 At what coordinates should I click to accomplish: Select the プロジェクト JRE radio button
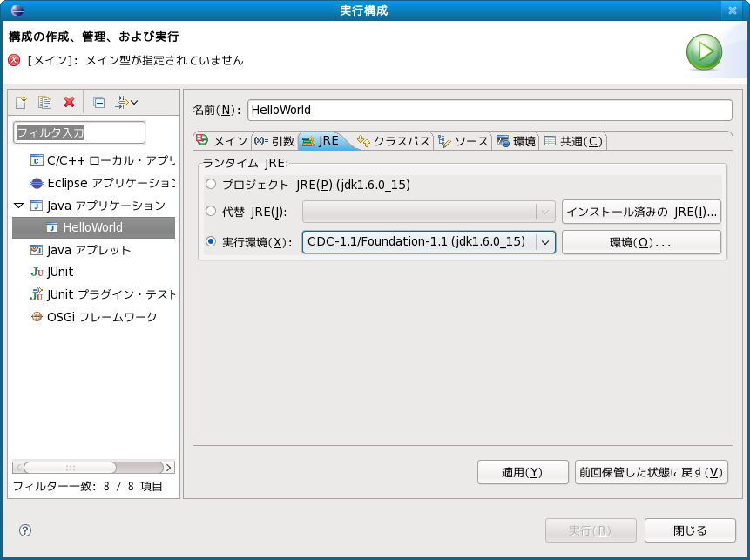(211, 185)
